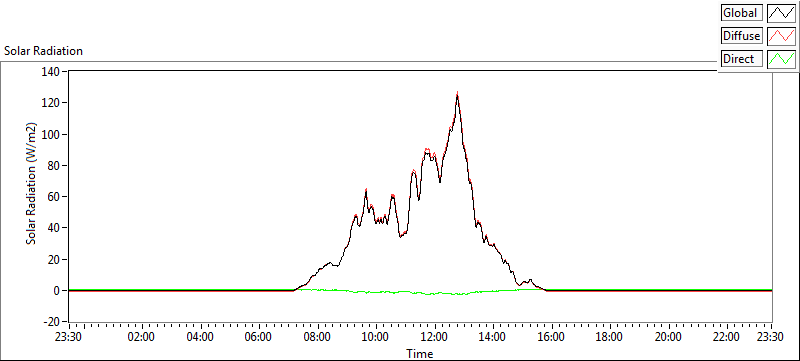Click the Solar Radiation (W/m2) axis label
This screenshot has width=800, height=361.
(31, 184)
